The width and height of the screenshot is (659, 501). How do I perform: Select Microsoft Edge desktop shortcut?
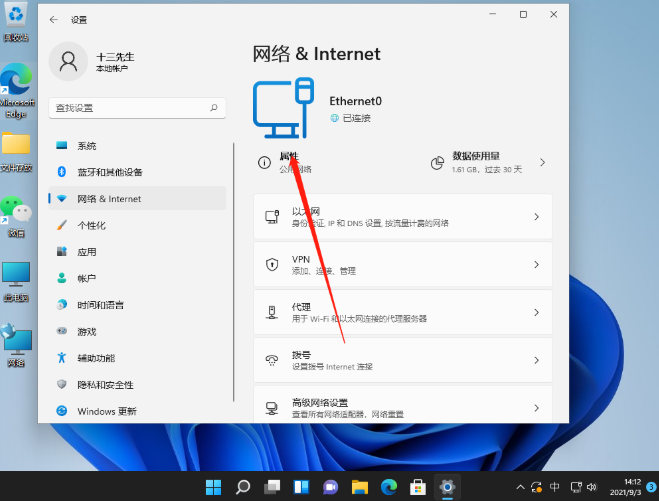pyautogui.click(x=16, y=91)
